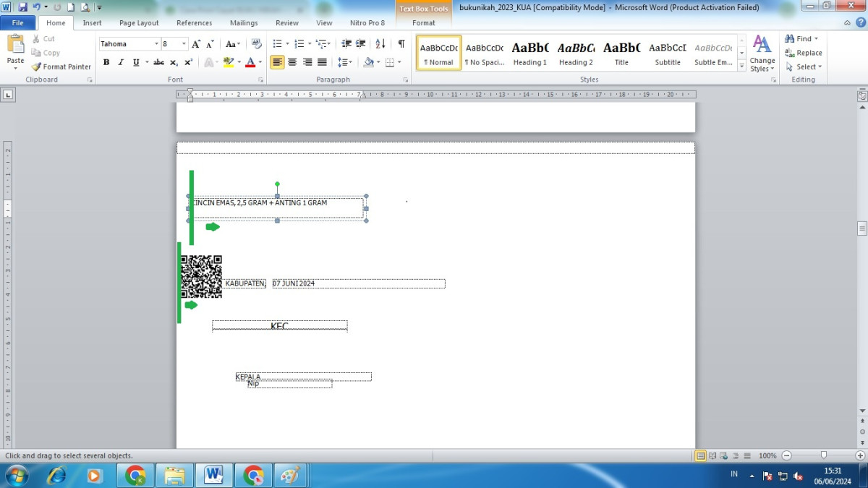
Task: Apply the Heading 2 style
Action: 576,53
